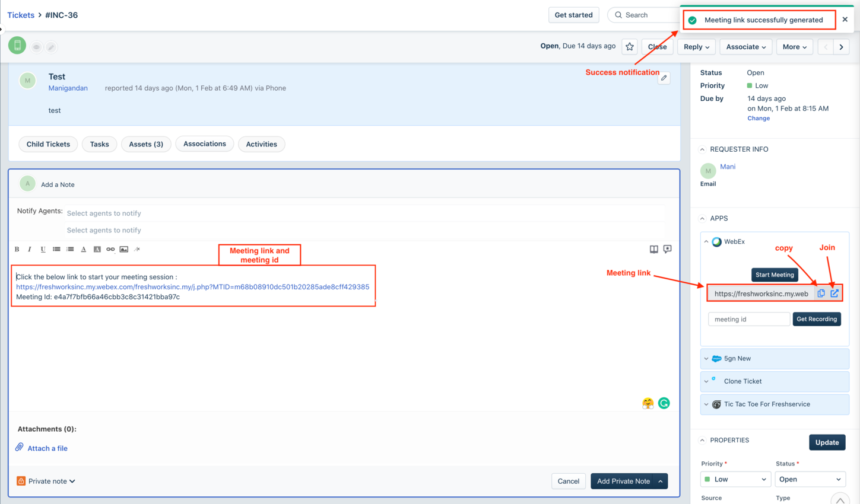Screen dimensions: 860x504
Task: Toggle Bold formatting in note editor
Action: 17,249
